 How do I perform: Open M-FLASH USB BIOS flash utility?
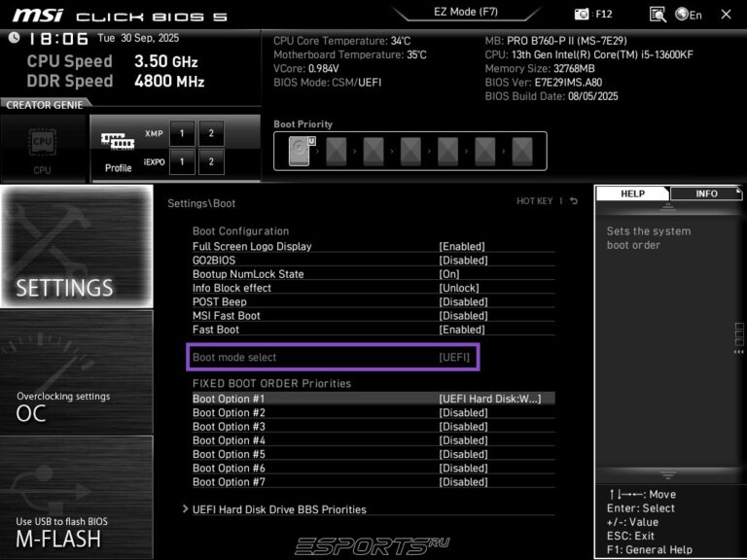76,498
